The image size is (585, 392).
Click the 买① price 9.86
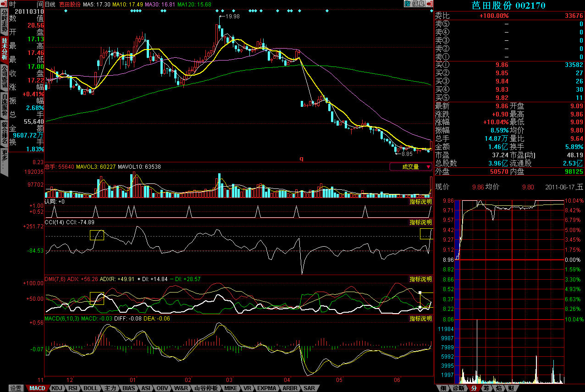tap(502, 65)
